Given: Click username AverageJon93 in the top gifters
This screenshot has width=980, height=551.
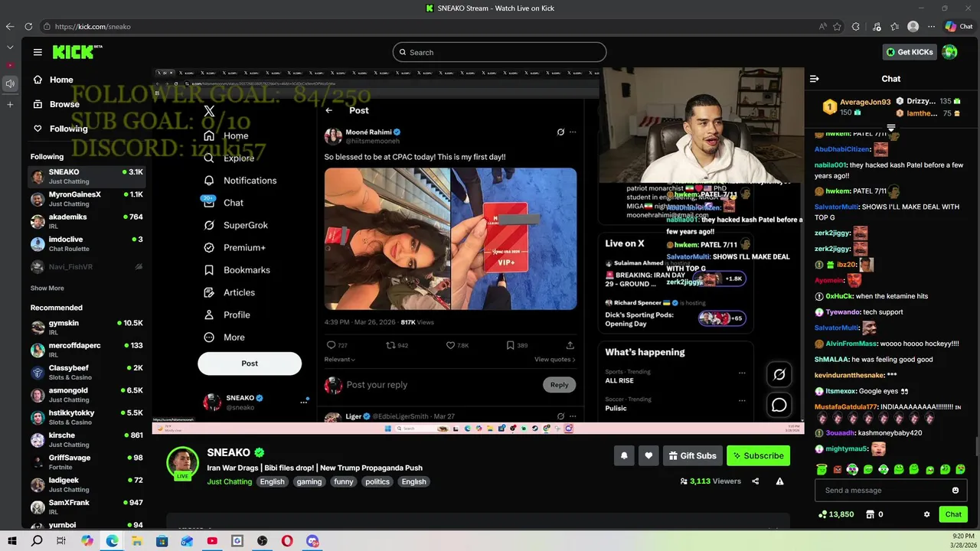Looking at the screenshot, I should pyautogui.click(x=865, y=102).
